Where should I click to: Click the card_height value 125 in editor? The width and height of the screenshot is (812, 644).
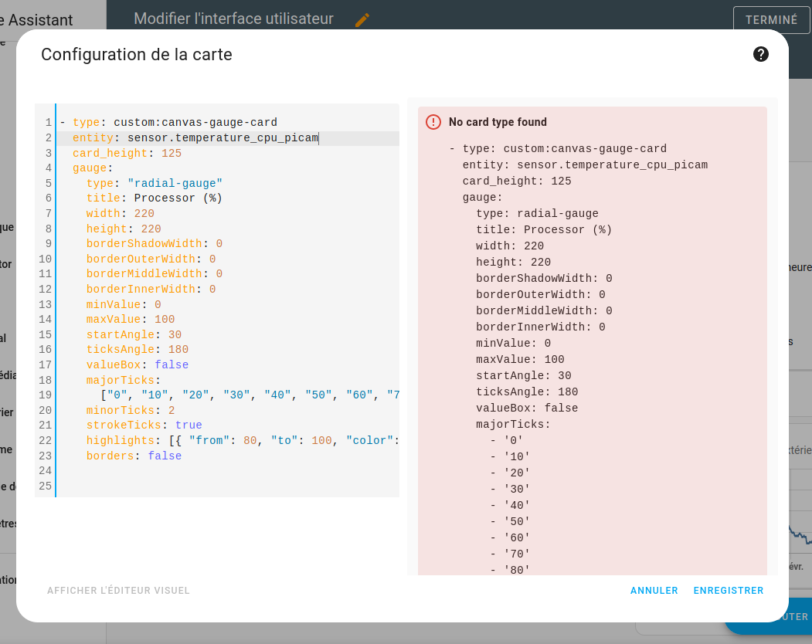pos(172,153)
